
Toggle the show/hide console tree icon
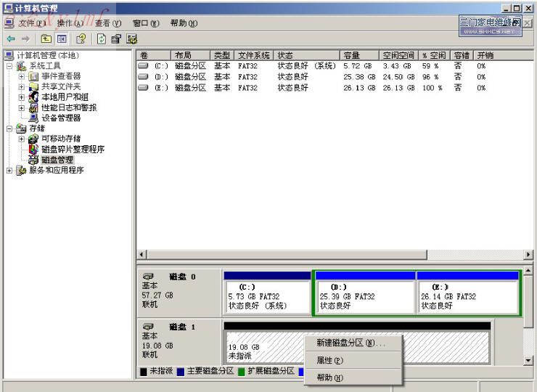pyautogui.click(x=62, y=38)
